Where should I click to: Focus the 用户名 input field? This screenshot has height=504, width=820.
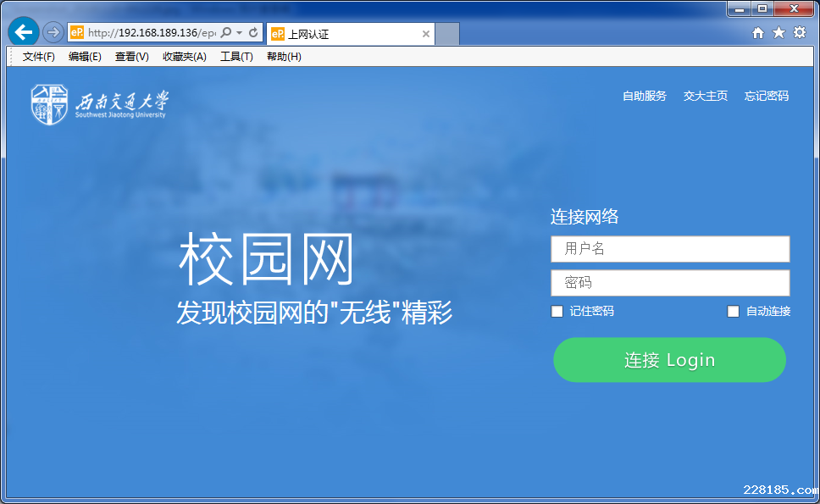tap(670, 249)
